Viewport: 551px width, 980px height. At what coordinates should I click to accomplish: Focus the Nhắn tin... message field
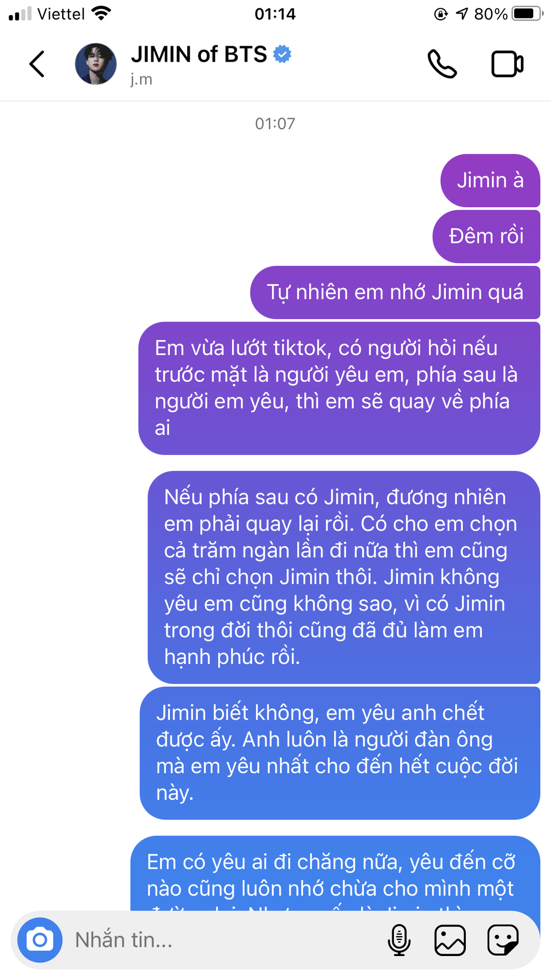click(224, 940)
